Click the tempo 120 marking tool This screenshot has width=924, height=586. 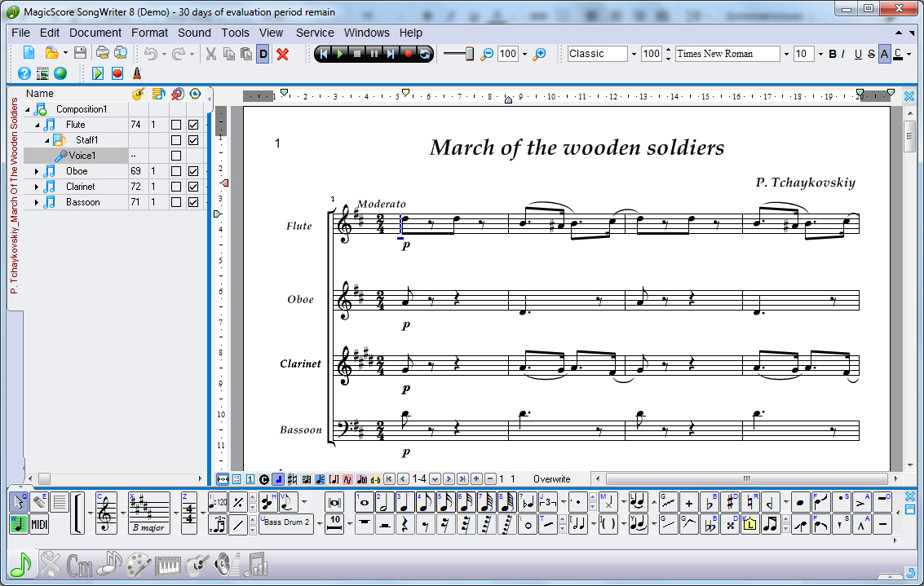click(x=218, y=502)
